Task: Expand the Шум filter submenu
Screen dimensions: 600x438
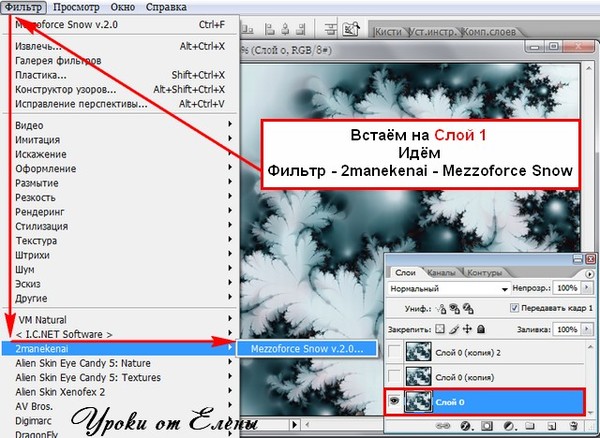Action: pos(121,269)
